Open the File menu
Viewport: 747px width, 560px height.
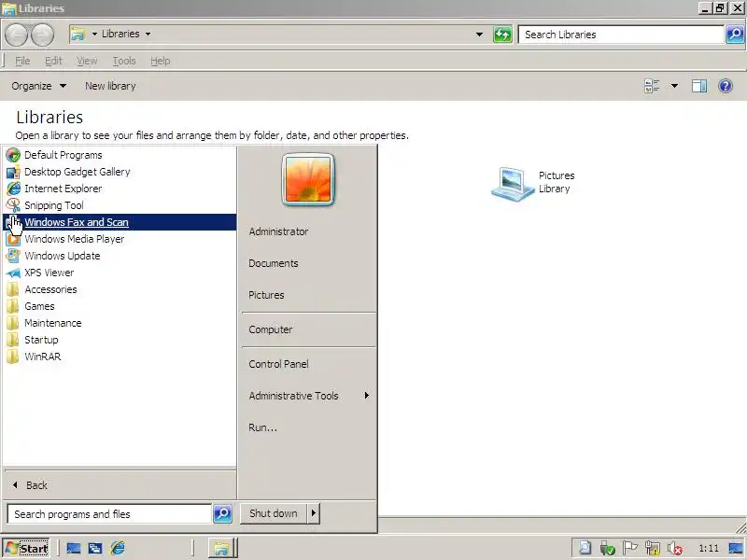[22, 61]
